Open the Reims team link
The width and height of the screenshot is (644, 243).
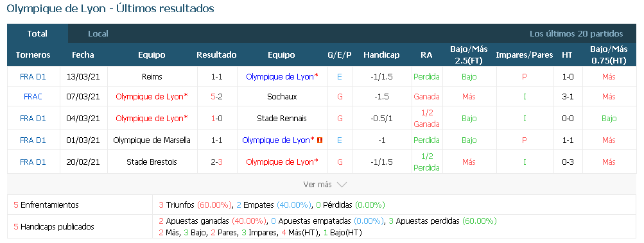tap(152, 77)
